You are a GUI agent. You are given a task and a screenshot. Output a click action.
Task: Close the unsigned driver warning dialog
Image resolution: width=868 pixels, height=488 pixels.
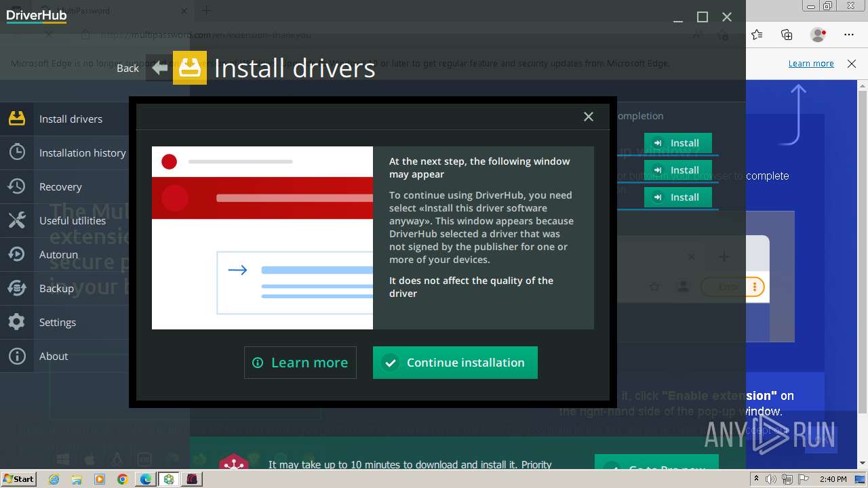click(x=589, y=117)
